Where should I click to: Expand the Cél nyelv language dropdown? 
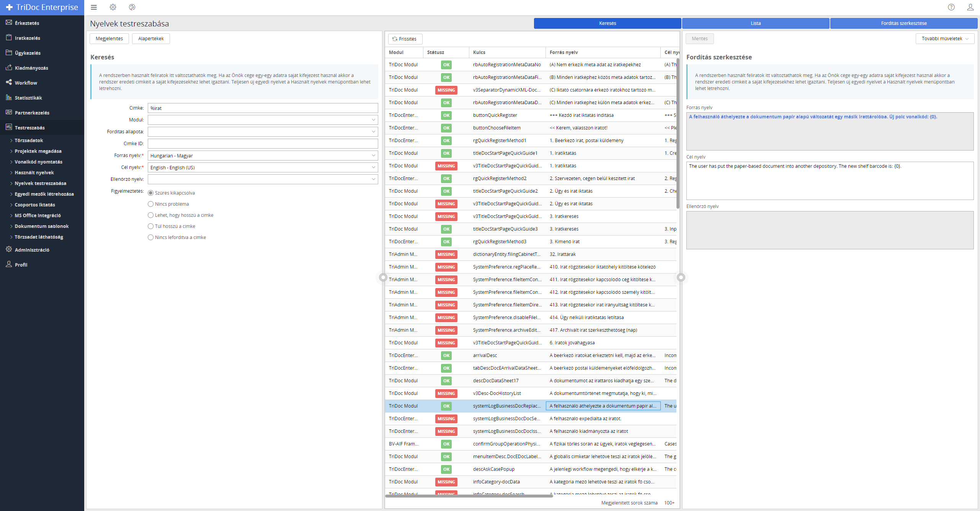click(x=263, y=167)
